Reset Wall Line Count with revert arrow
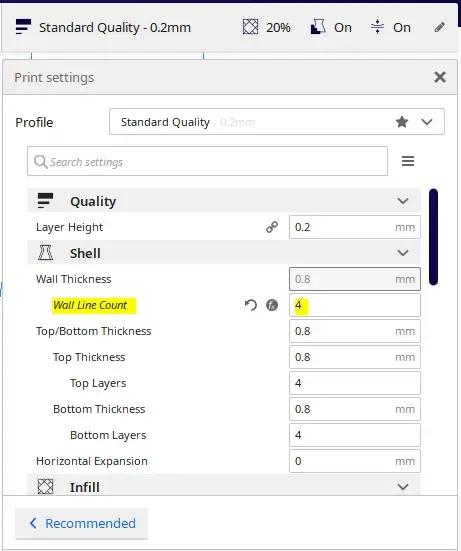The image size is (461, 551). [x=251, y=305]
